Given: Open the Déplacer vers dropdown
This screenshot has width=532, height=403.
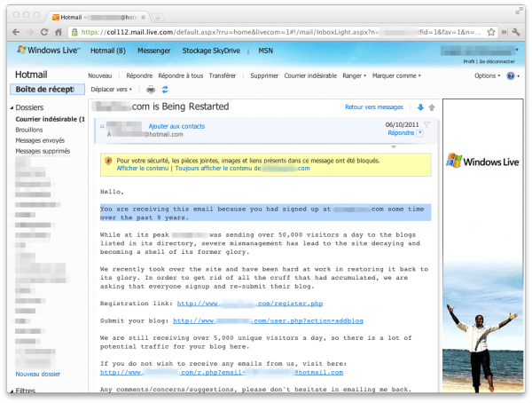Looking at the screenshot, I should point(112,90).
